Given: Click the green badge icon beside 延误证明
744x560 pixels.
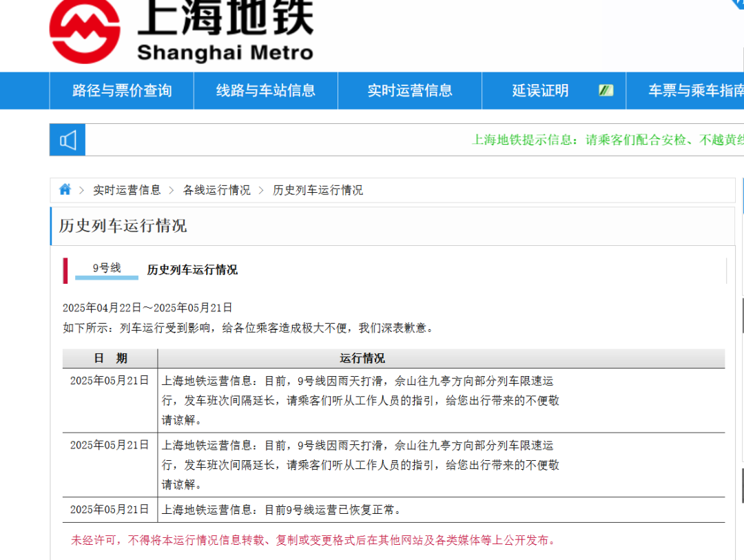Looking at the screenshot, I should coord(606,90).
